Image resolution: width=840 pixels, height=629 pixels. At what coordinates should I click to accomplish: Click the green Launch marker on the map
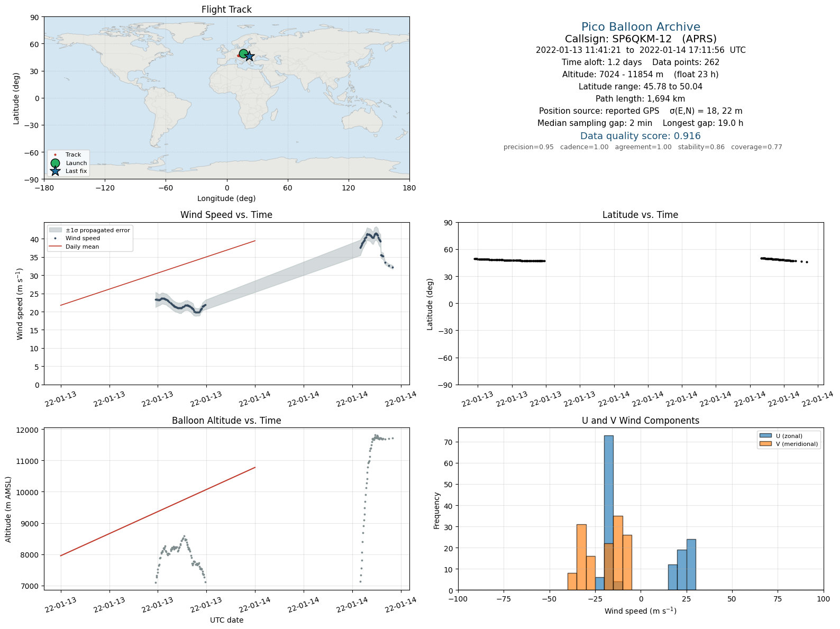pyautogui.click(x=243, y=53)
